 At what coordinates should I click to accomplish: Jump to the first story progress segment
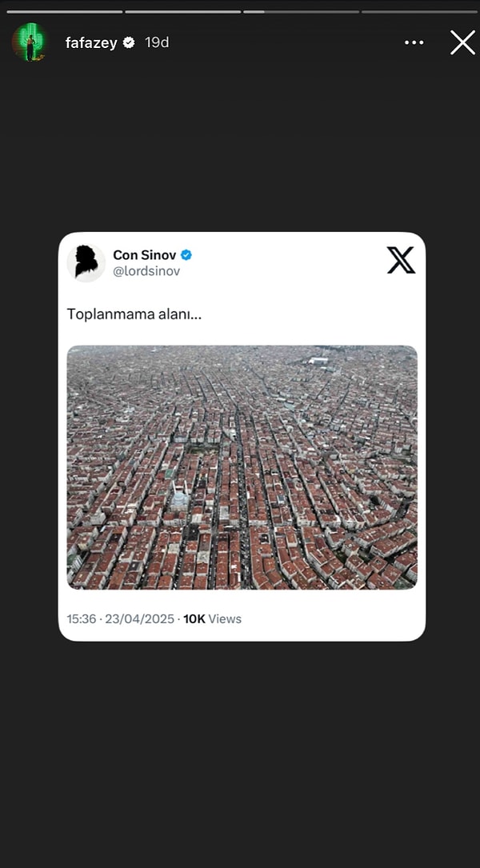[x=64, y=12]
